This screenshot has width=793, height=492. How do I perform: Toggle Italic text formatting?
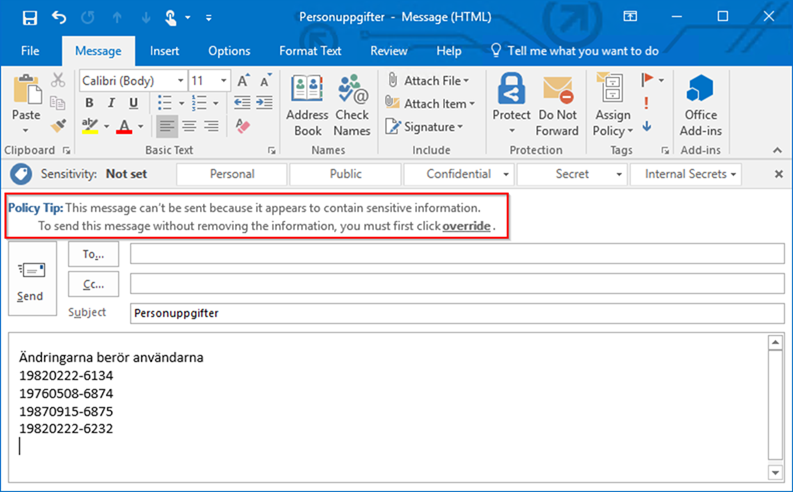point(111,103)
